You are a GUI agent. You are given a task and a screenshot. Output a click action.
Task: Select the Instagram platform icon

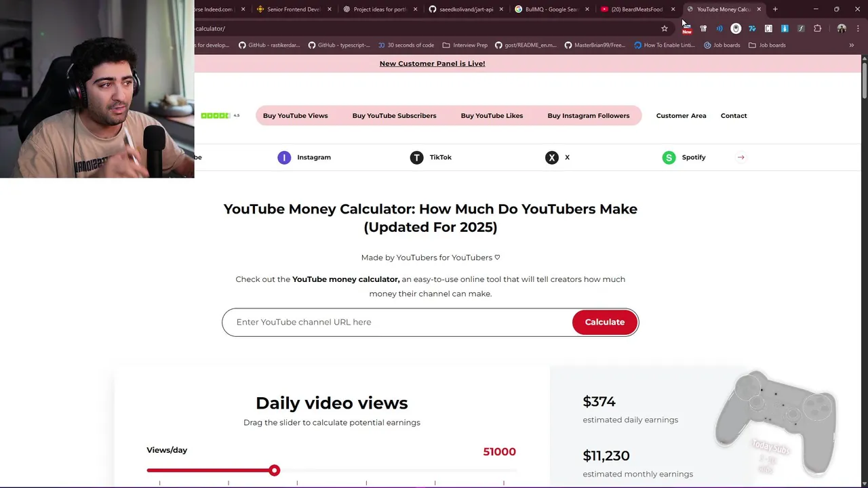pos(284,157)
